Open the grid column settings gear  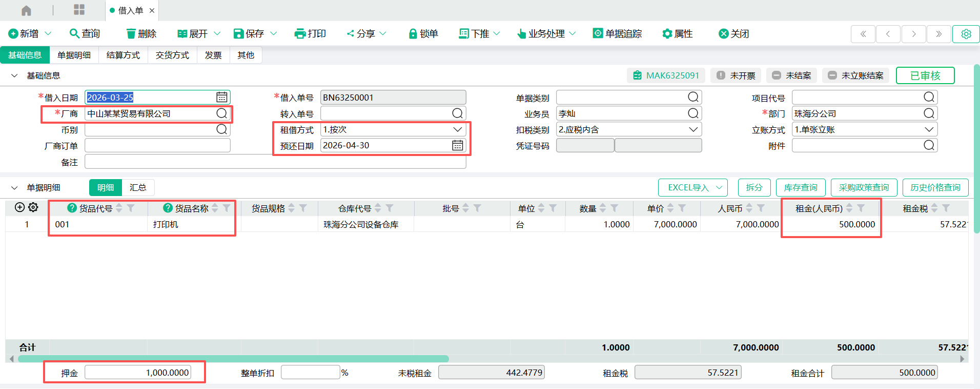tap(33, 207)
